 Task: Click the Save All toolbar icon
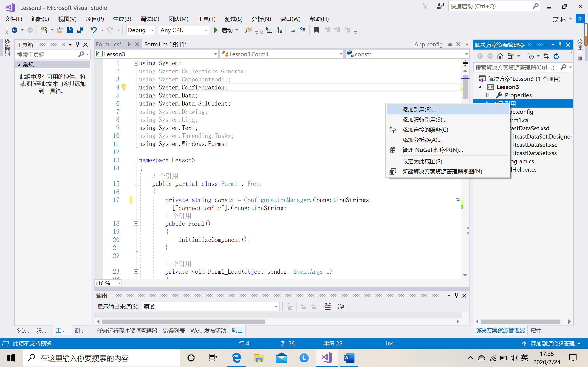(x=80, y=30)
